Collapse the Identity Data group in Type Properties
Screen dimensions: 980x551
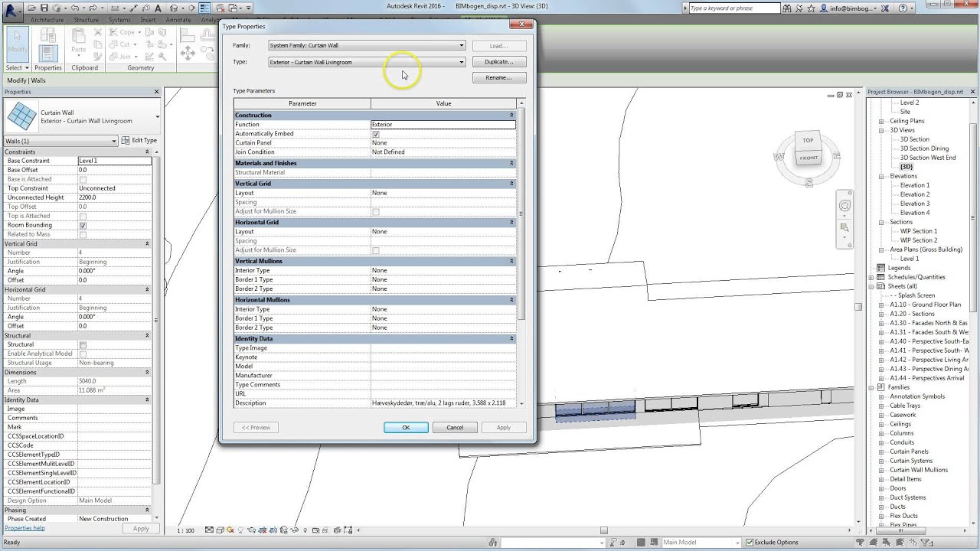pyautogui.click(x=511, y=339)
